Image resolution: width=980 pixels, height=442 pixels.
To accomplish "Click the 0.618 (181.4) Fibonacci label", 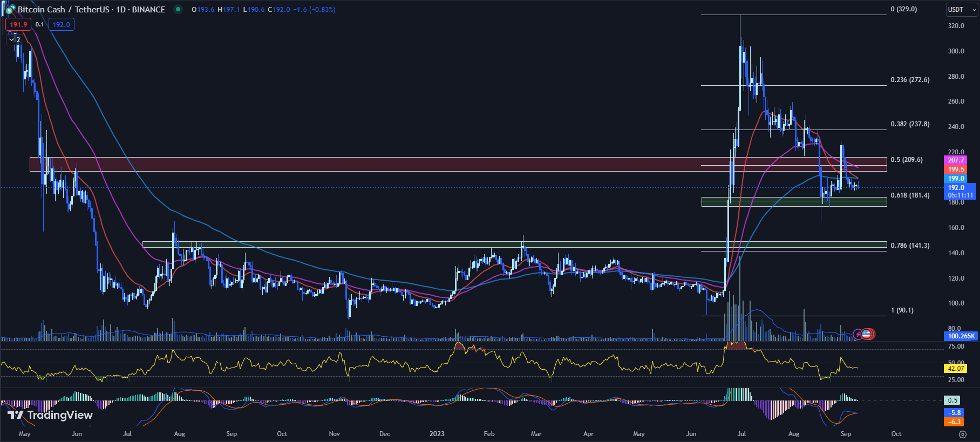I will 910,195.
